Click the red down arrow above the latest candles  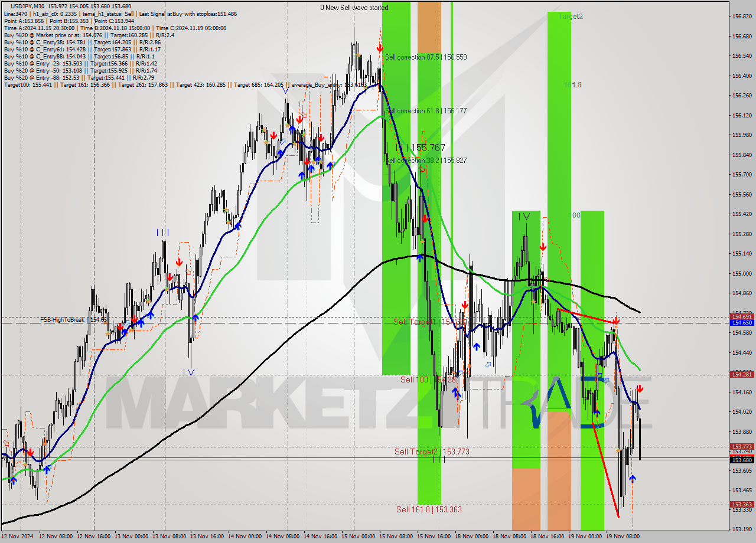click(640, 389)
